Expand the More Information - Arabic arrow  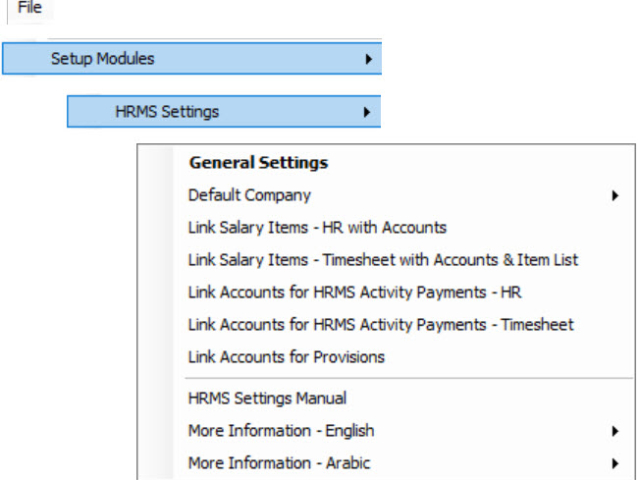615,463
